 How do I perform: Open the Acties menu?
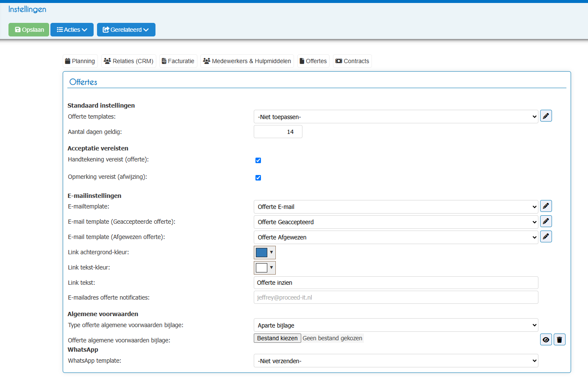(72, 30)
